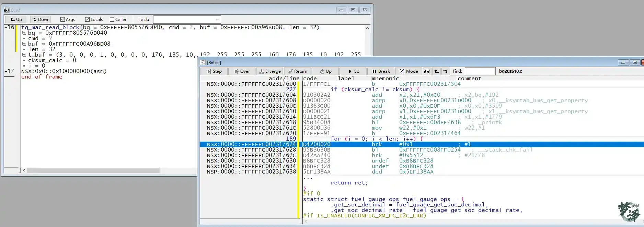Minimize the frame (B::v.f) window
Screen dimensions: 644x227
point(341,10)
